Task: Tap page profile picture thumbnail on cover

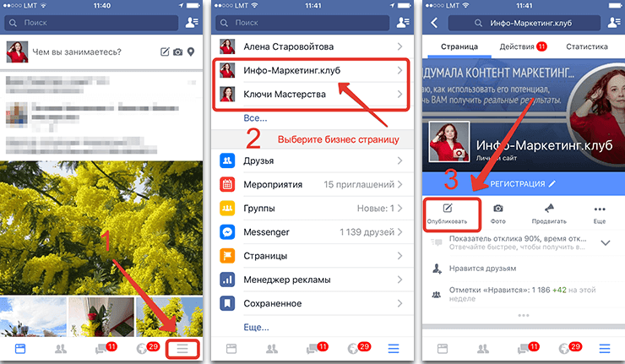Action: click(x=449, y=142)
